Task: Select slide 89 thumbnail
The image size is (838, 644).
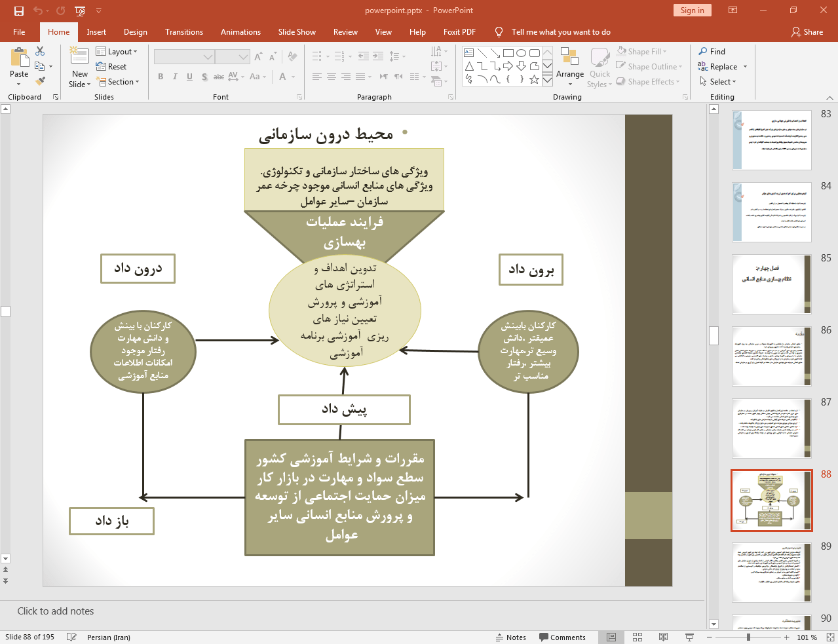Action: [771, 573]
